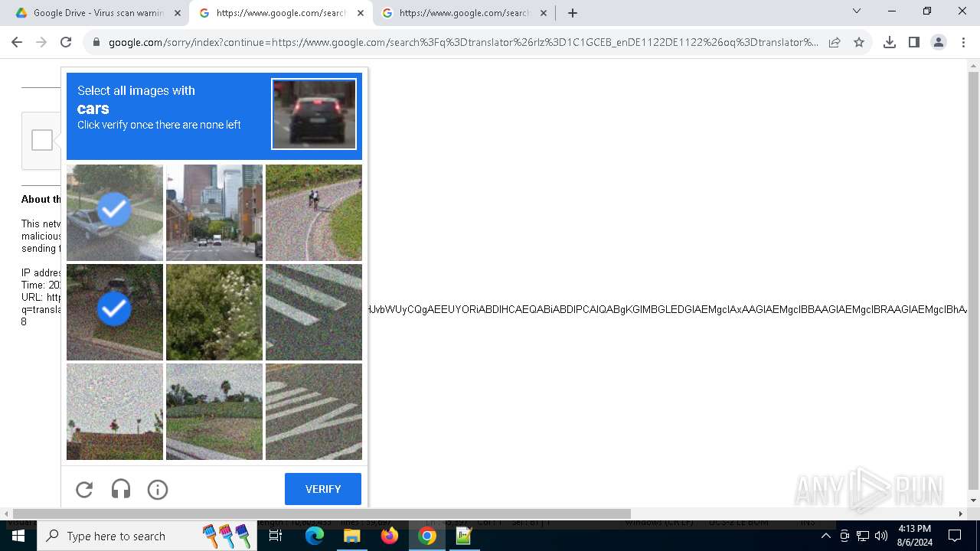
Task: Open a new browser tab
Action: [x=573, y=13]
